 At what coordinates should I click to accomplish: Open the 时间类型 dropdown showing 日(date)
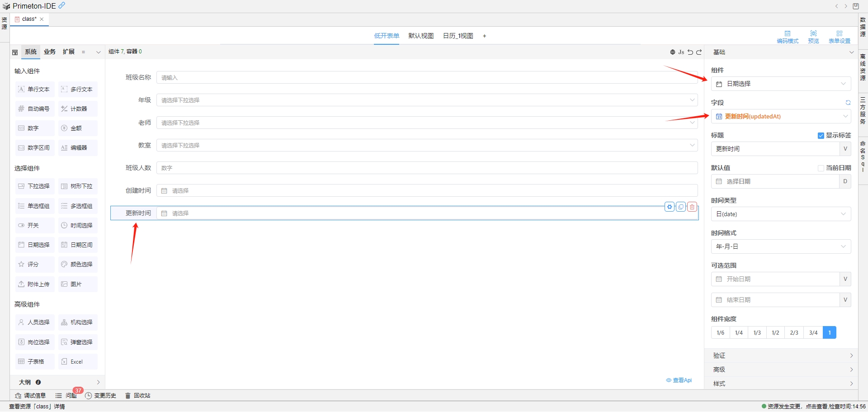coord(781,214)
